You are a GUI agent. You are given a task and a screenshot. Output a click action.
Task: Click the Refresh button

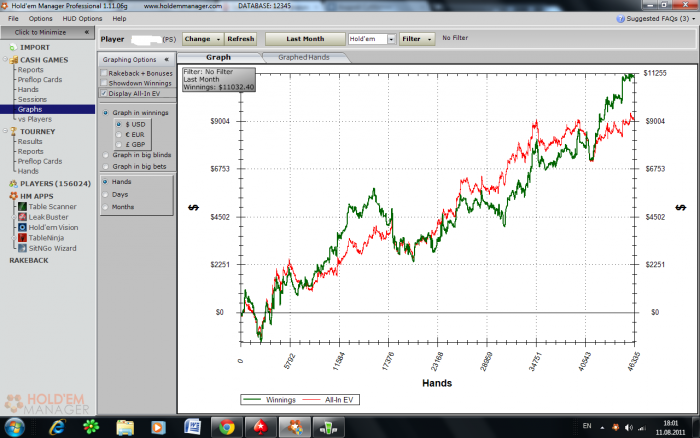click(x=241, y=39)
